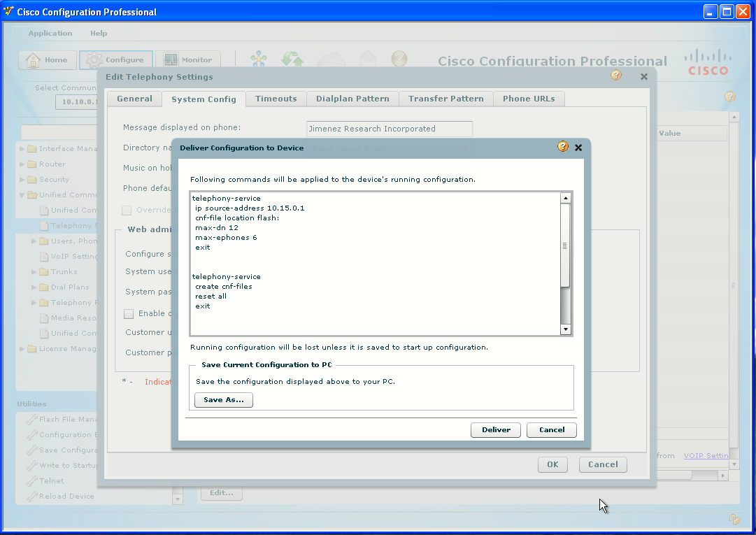Select the System Config tab
Screen dimensions: 756x535
[x=204, y=99]
